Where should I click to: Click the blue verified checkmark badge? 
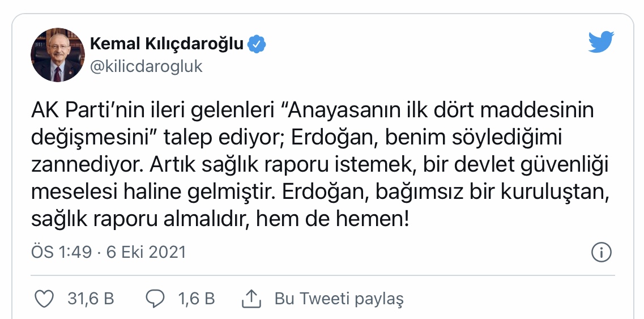258,44
